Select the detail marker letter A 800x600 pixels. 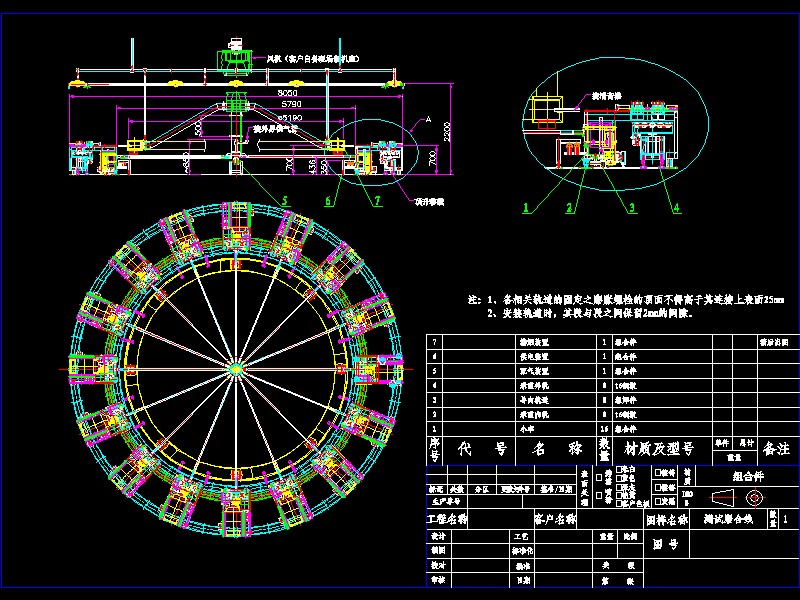coord(429,119)
